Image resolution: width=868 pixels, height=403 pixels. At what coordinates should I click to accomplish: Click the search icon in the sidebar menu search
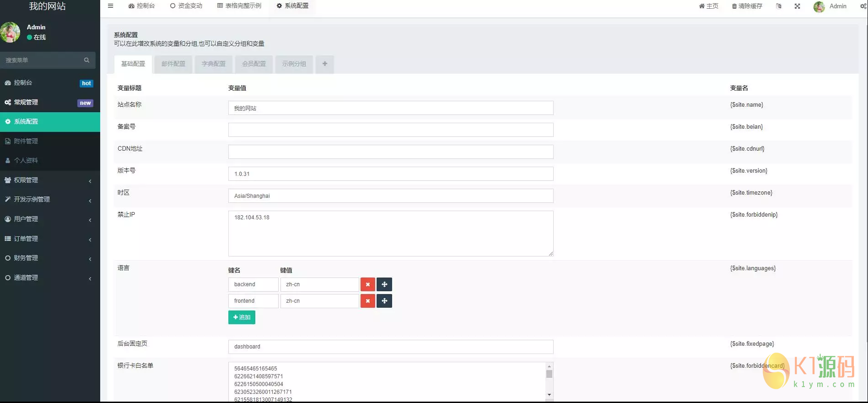(x=86, y=60)
